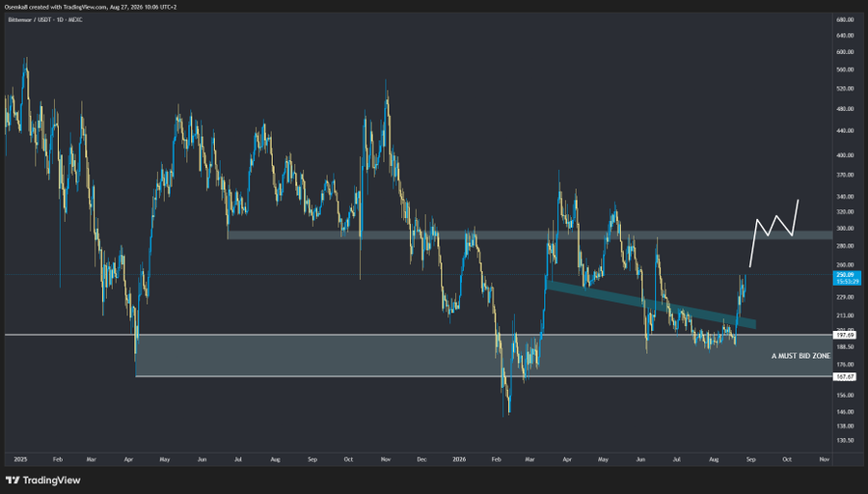
Task: Click the 280.00 price axis label
Action: point(845,246)
